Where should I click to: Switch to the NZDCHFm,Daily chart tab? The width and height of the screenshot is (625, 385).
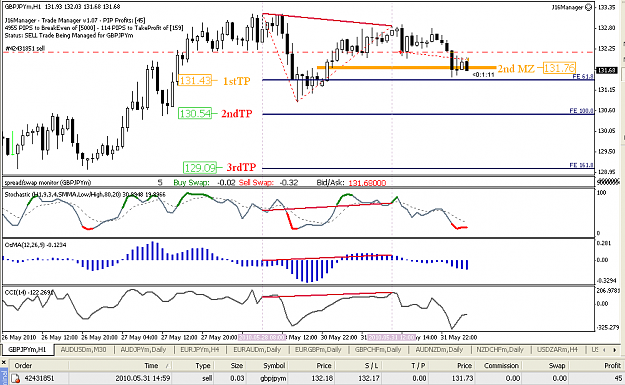click(x=500, y=350)
